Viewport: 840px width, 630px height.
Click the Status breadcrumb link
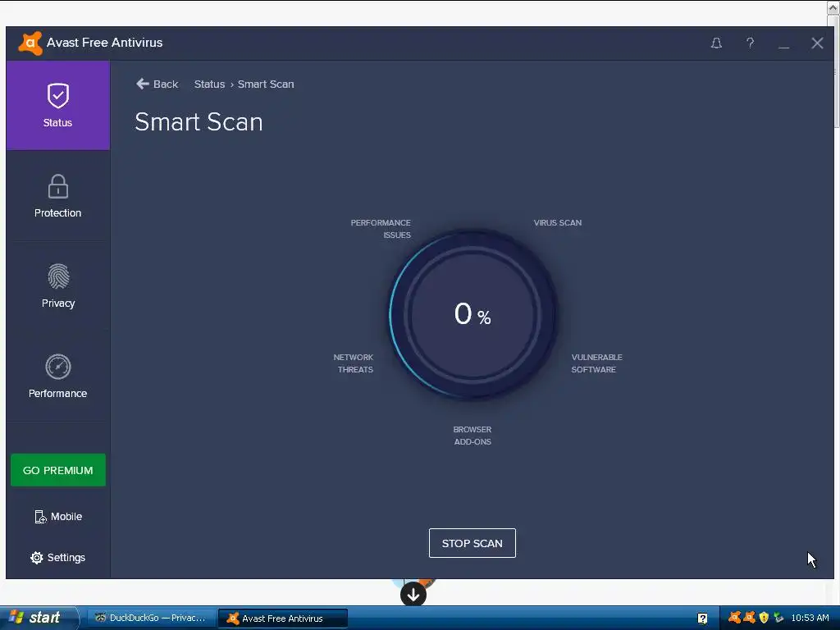coord(209,84)
